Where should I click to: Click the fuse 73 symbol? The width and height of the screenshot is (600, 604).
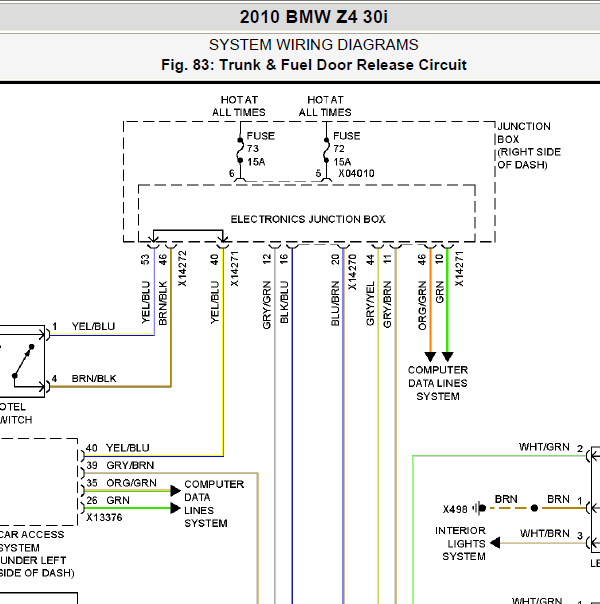point(240,150)
